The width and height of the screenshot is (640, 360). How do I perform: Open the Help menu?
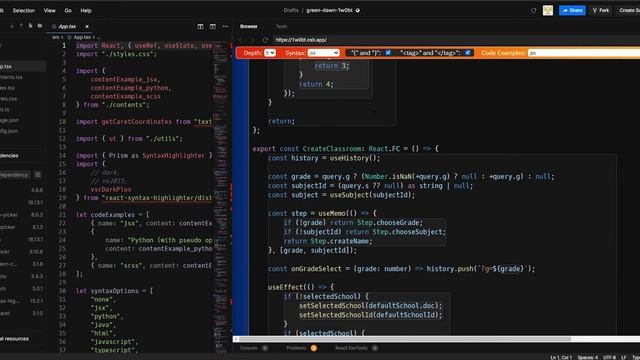tap(86, 11)
